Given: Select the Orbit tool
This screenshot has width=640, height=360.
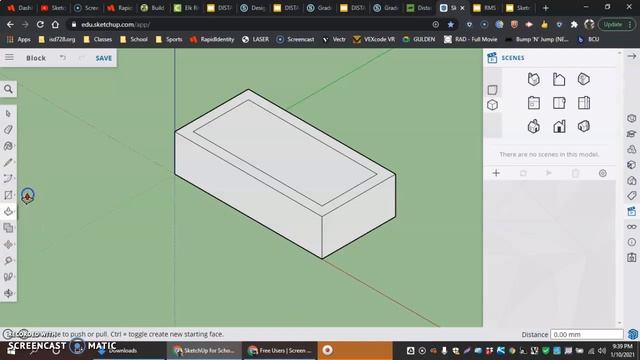Looking at the screenshot, I should coord(8,293).
